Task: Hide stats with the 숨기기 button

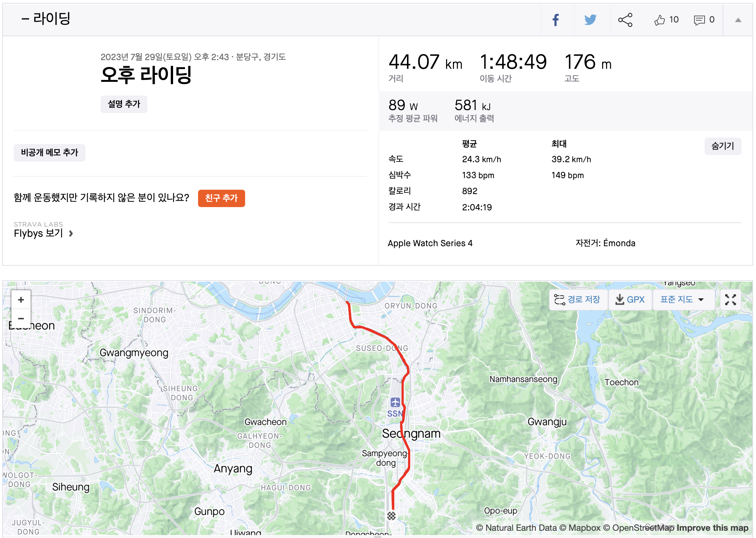Action: 723,146
